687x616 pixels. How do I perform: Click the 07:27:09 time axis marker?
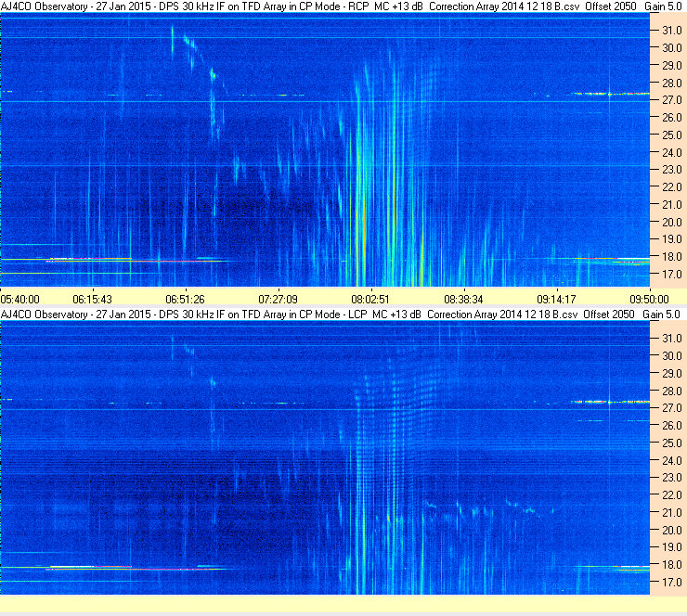pos(278,300)
